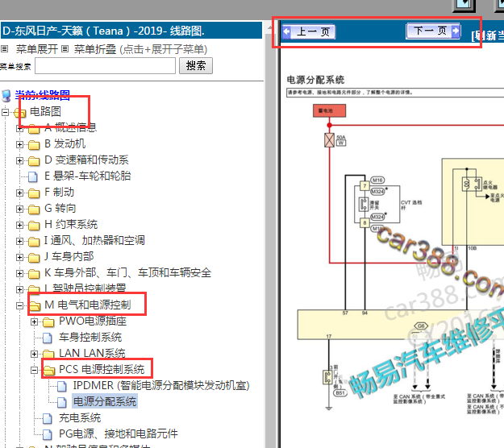Select F 制动 in the tree

(59, 192)
